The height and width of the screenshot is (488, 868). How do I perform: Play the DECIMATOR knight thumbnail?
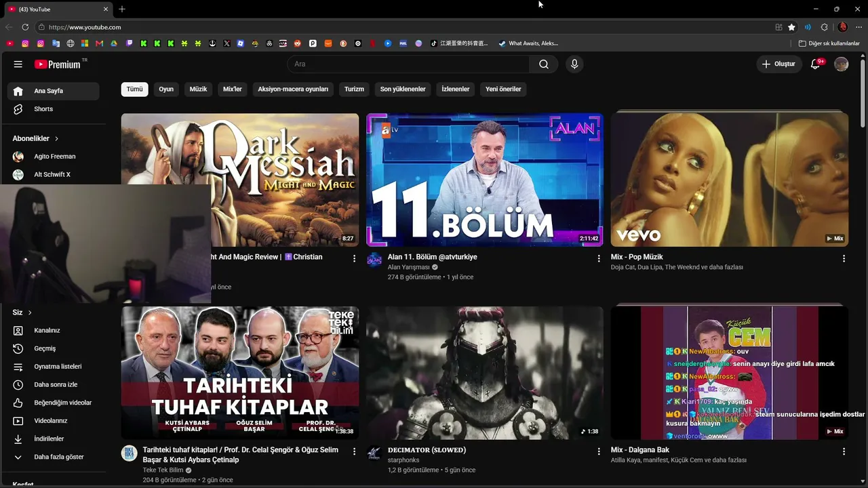pyautogui.click(x=485, y=373)
